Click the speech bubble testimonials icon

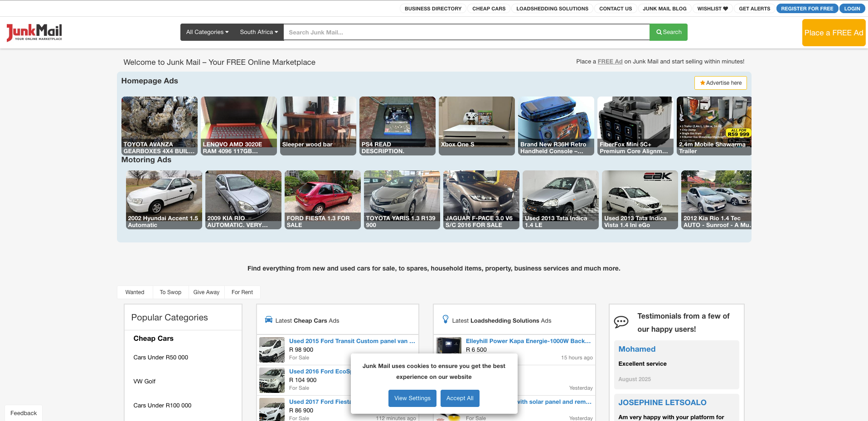pos(621,322)
